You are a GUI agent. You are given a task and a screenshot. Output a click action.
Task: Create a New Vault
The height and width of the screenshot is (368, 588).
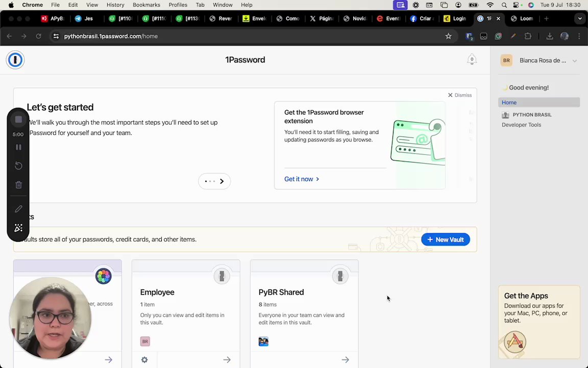(x=446, y=240)
